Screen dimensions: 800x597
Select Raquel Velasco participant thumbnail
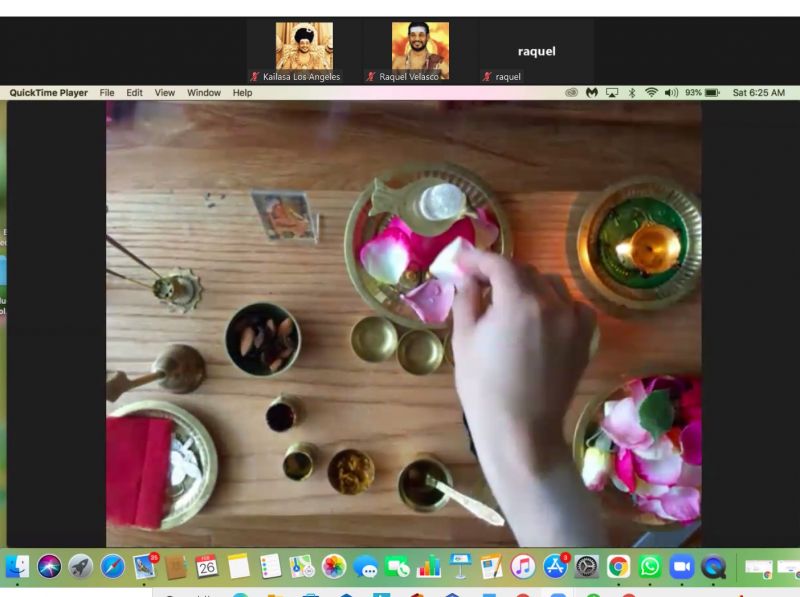[x=420, y=51]
